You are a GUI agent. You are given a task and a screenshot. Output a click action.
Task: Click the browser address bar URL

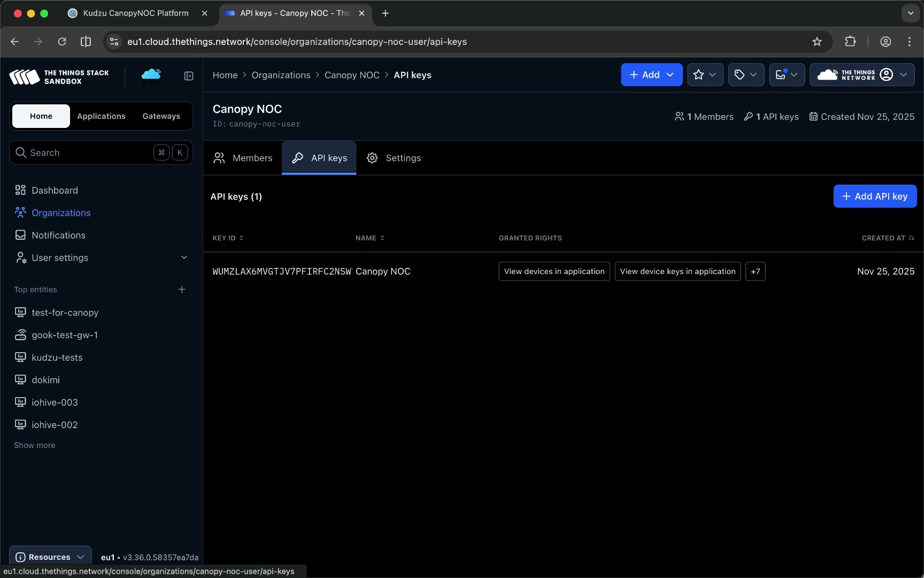pyautogui.click(x=297, y=42)
